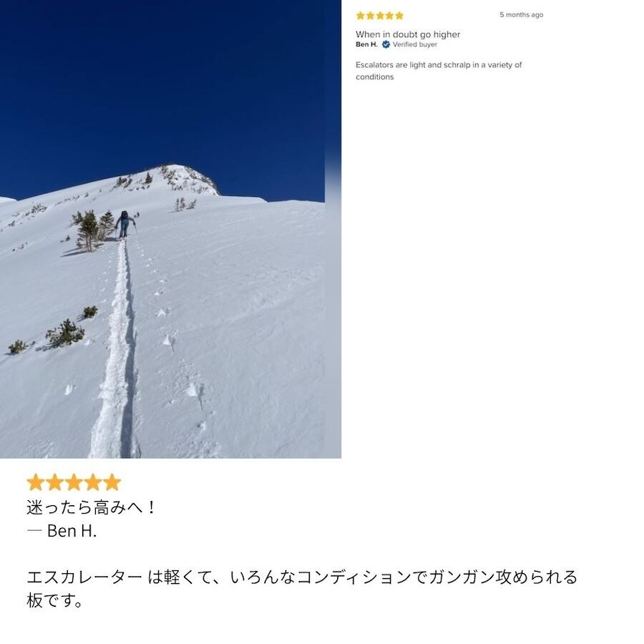Click the last large gold star below photo
Image resolution: width=644 pixels, height=644 pixels.
click(112, 482)
